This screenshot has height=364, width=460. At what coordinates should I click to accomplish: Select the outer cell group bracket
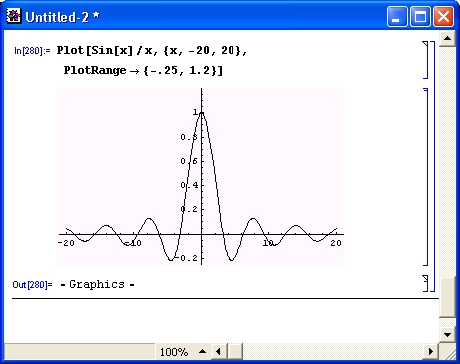[433, 166]
